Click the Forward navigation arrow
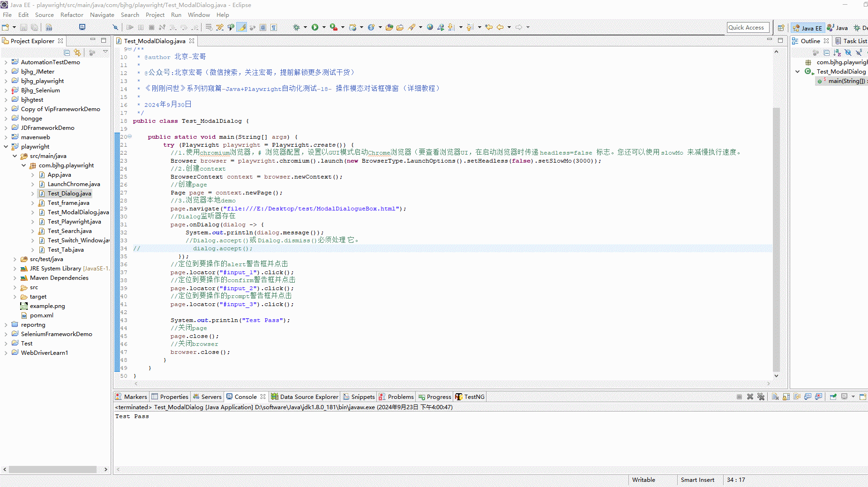Screen dimensions: 868x487 [x=519, y=27]
